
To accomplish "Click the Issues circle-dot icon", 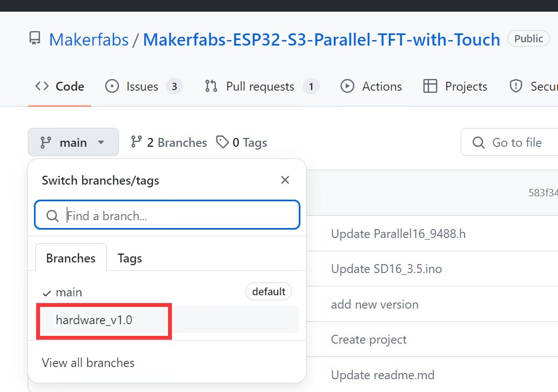I will coord(112,86).
